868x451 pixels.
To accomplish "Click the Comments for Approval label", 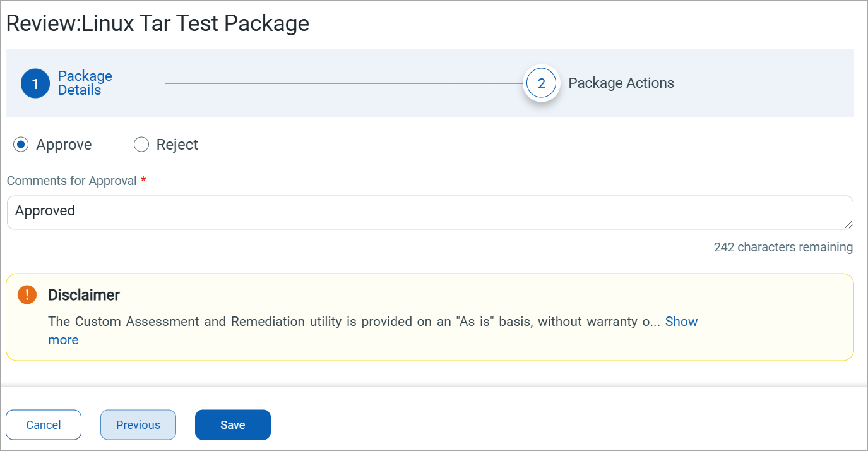I will tap(72, 181).
